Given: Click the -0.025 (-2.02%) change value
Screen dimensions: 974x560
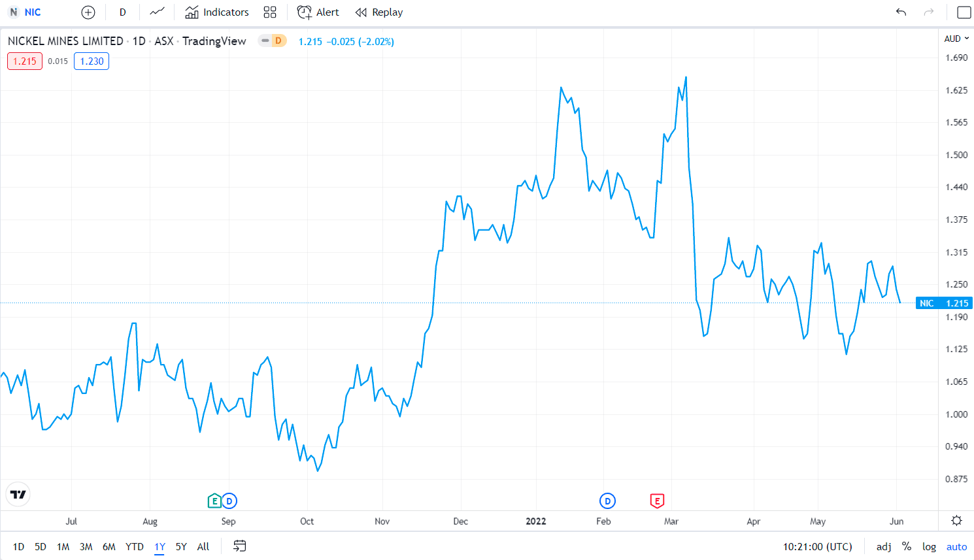Looking at the screenshot, I should coord(360,42).
